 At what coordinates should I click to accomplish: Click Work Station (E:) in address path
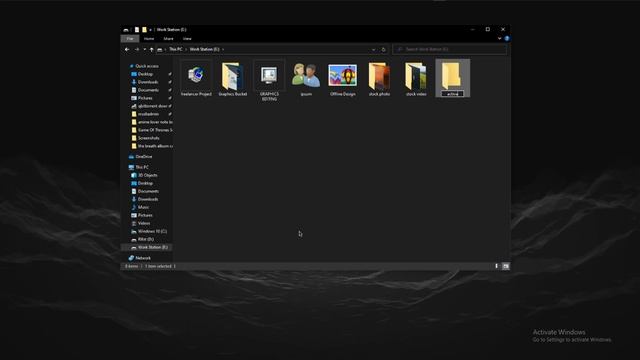204,49
